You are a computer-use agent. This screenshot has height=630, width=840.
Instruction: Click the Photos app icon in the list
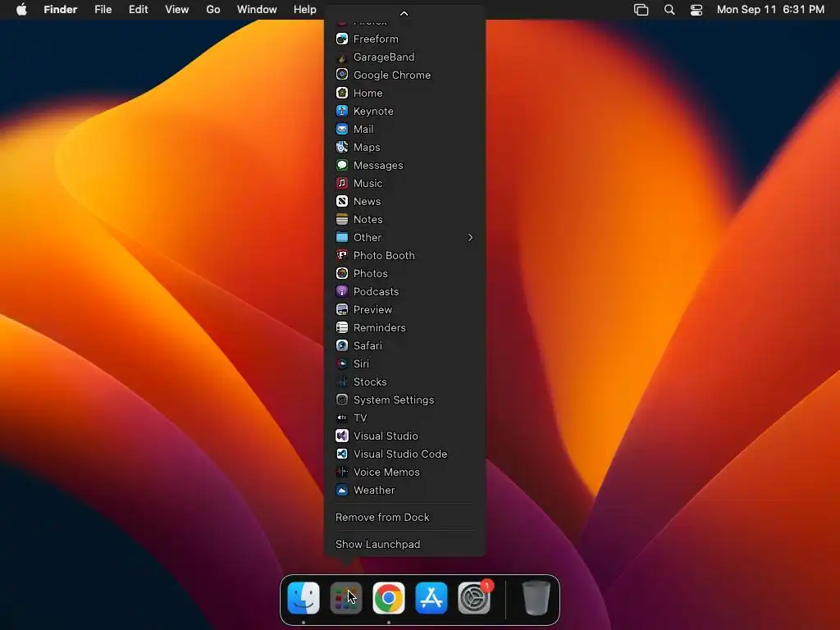click(342, 273)
